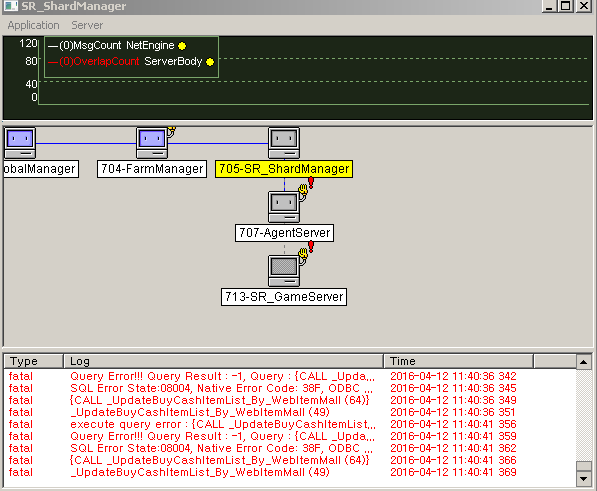Select the 704-FarmManager computer icon
Image resolution: width=597 pixels, height=491 pixels.
point(152,143)
